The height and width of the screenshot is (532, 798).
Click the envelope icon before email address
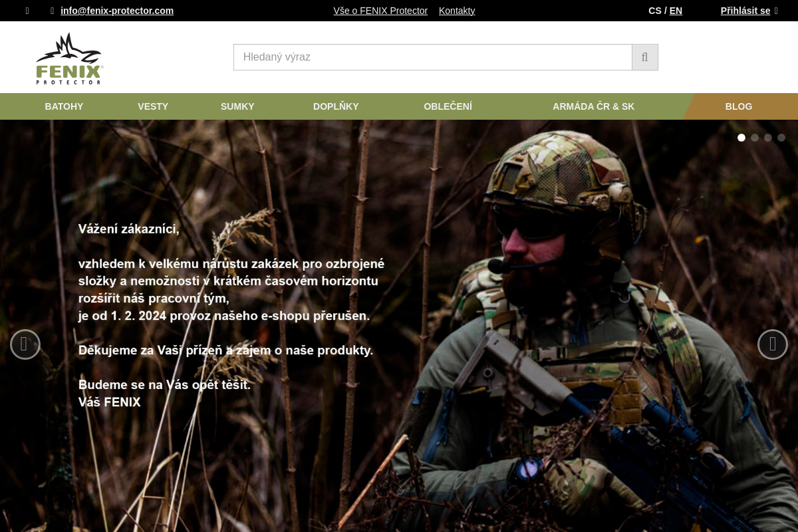[52, 11]
